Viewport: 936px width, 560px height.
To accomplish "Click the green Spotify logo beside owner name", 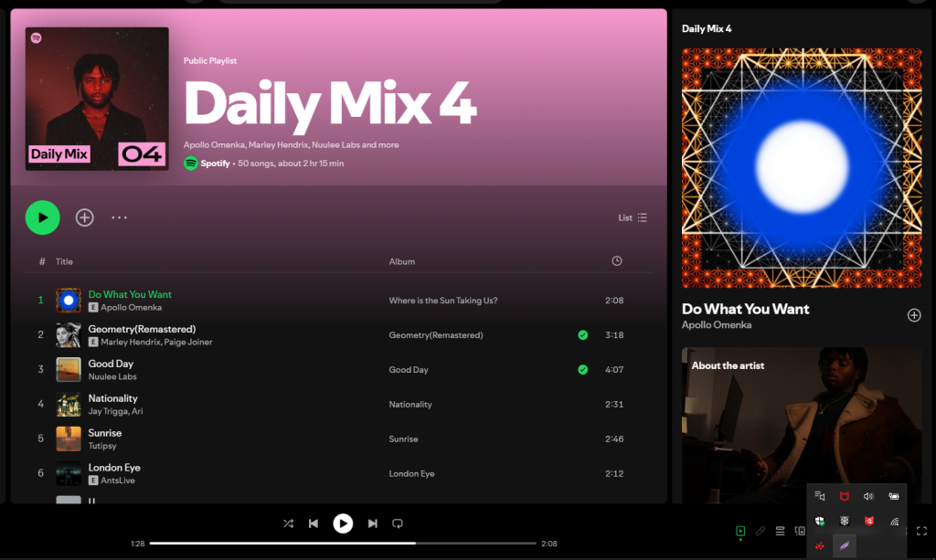I will tap(190, 164).
